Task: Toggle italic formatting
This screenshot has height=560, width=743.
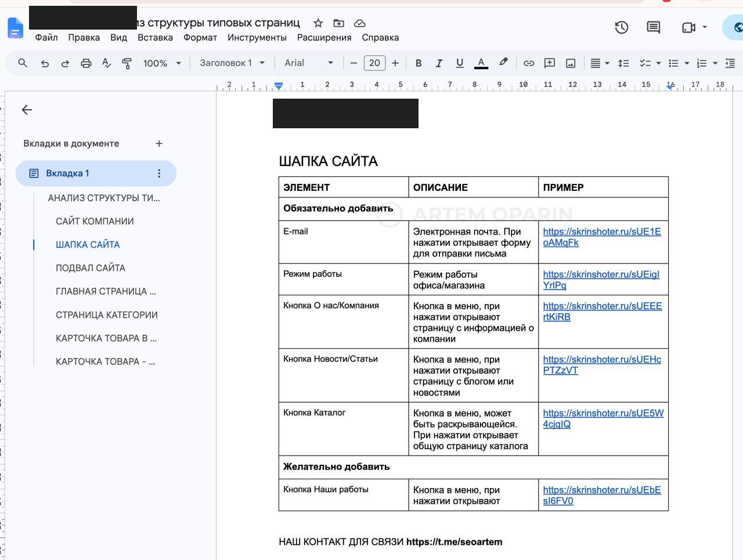Action: pos(439,63)
